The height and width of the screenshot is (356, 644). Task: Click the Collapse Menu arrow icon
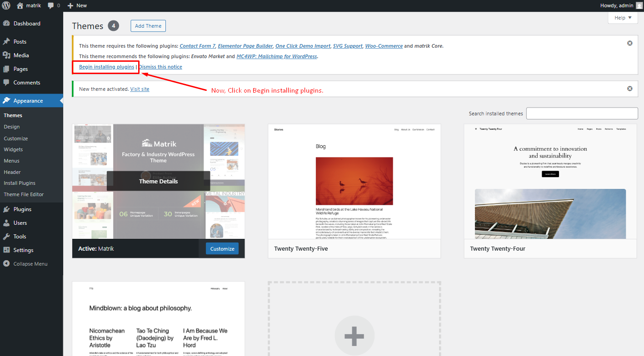(x=6, y=264)
